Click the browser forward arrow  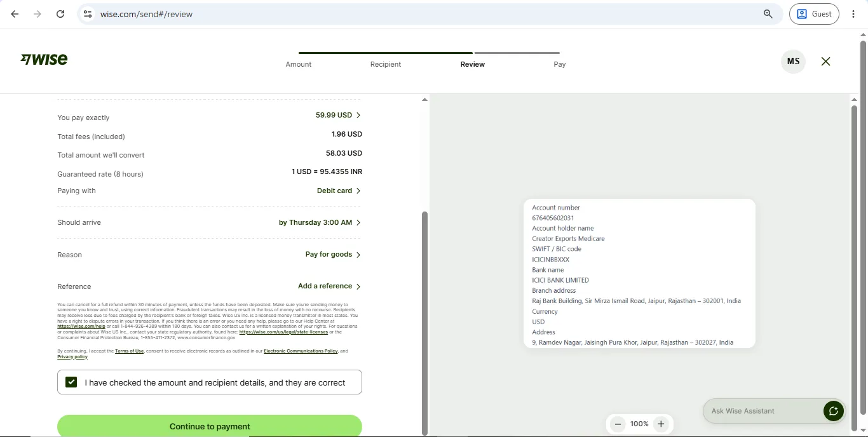pos(37,14)
